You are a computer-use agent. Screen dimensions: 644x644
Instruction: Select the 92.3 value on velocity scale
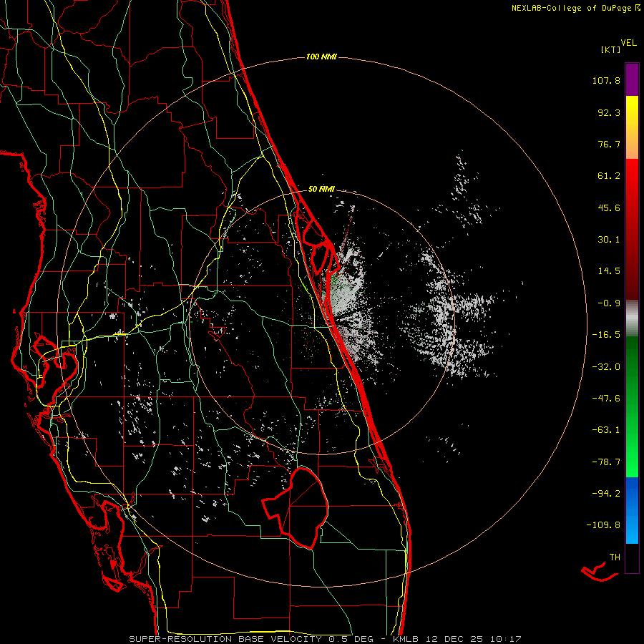click(609, 112)
